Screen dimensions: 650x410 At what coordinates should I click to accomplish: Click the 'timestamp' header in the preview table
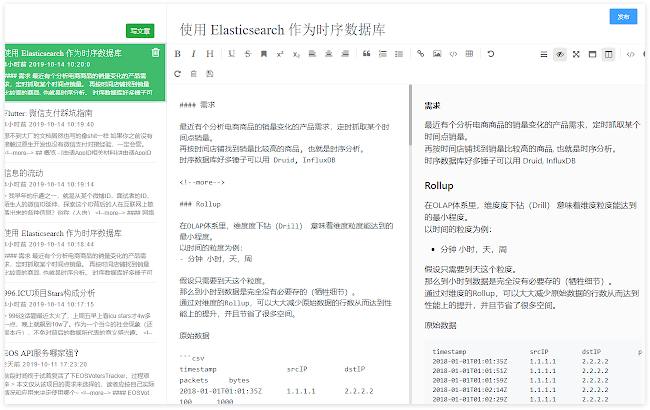pyautogui.click(x=449, y=352)
